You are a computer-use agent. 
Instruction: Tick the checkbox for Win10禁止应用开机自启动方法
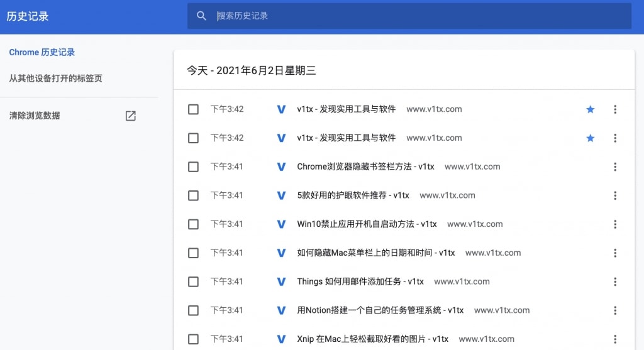coord(193,224)
